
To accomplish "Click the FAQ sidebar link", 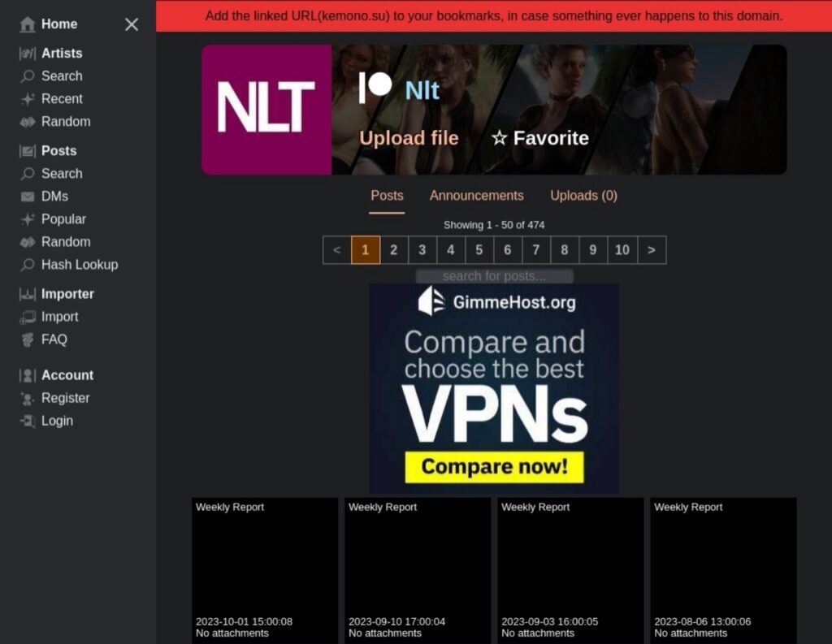I will (54, 340).
